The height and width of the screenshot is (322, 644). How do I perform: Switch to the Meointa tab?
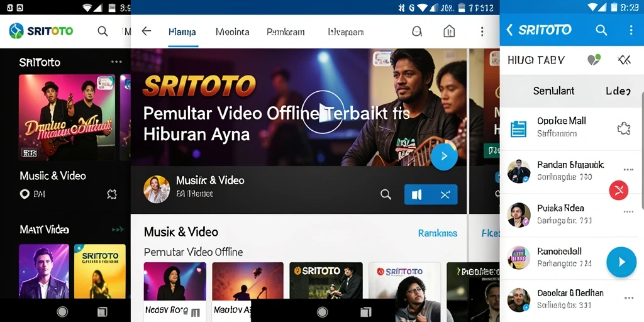(233, 32)
